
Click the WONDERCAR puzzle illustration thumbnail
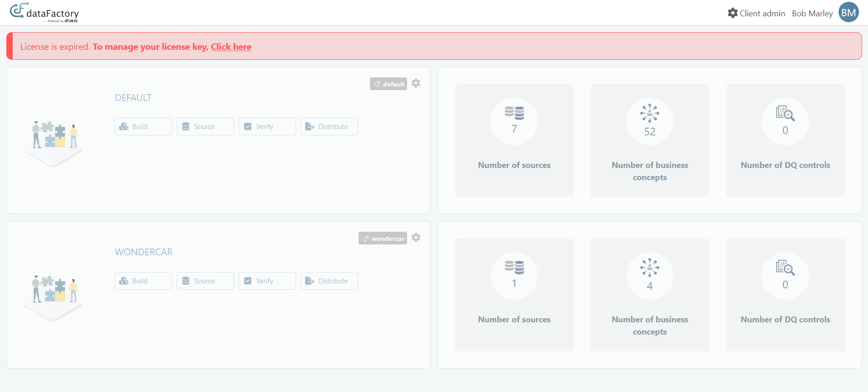[x=53, y=294]
